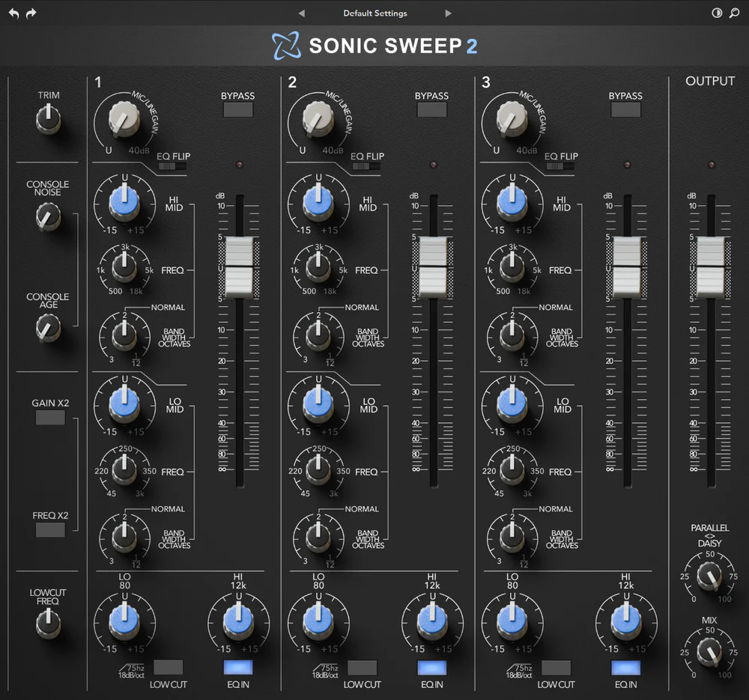
Task: Select the CONSOLE AGE knob
Action: point(49,327)
